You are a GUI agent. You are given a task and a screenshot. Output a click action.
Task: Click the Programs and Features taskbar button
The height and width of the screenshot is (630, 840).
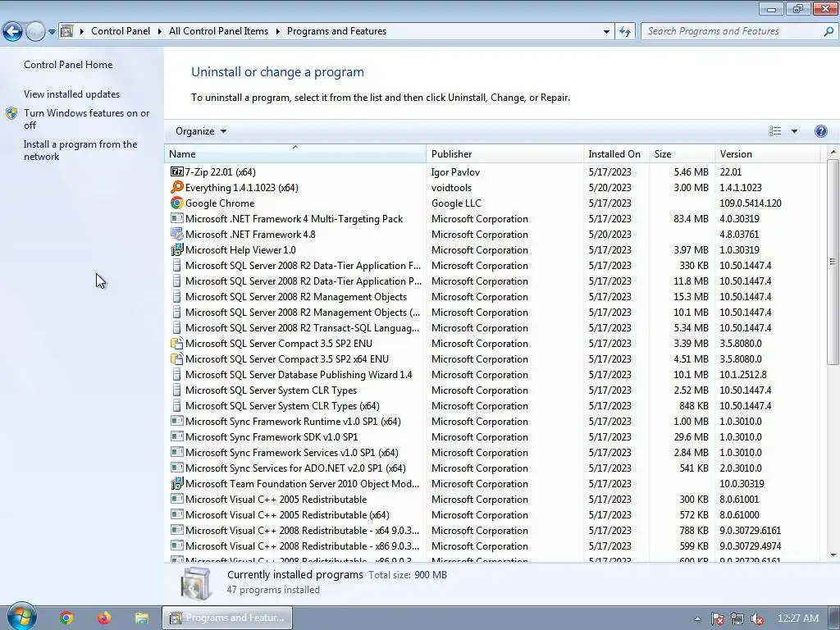pos(227,618)
